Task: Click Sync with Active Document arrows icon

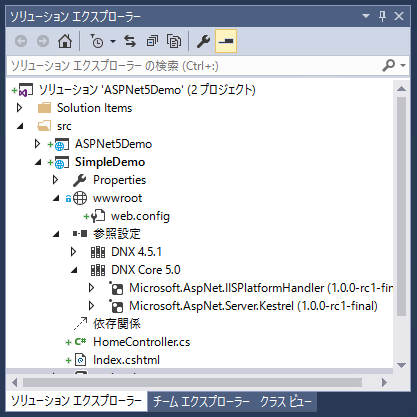Action: 130,41
